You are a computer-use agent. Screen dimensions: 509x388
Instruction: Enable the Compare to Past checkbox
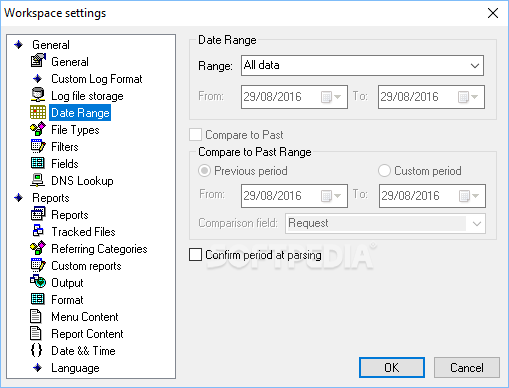click(x=195, y=135)
